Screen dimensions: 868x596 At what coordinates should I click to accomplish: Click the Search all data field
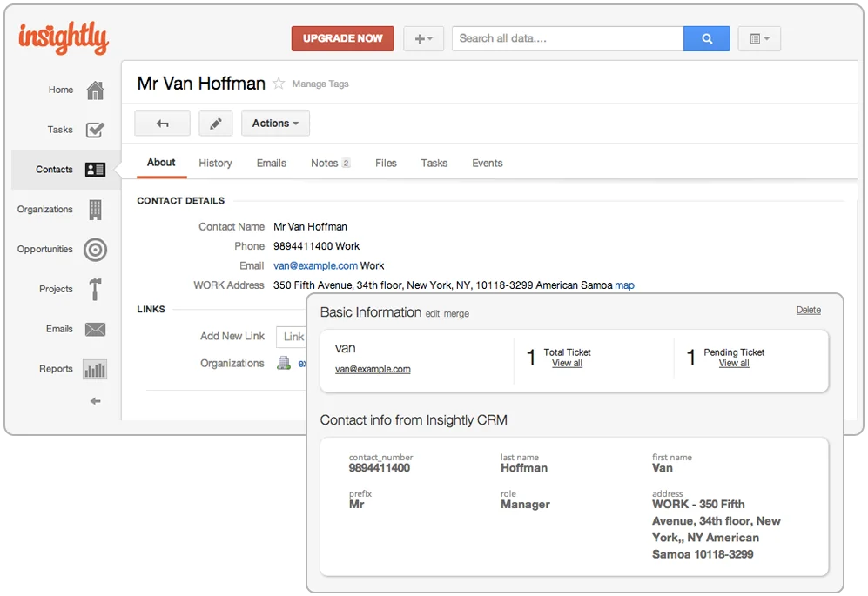(568, 39)
